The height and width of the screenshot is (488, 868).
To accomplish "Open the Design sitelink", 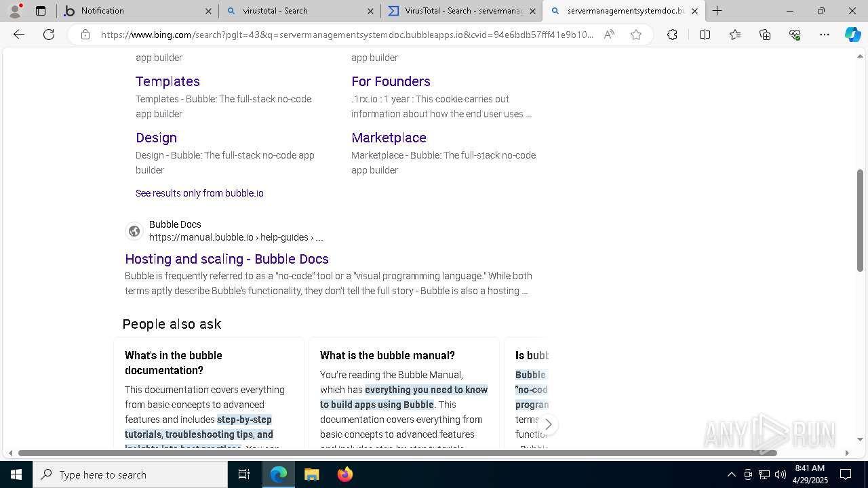I will (156, 138).
